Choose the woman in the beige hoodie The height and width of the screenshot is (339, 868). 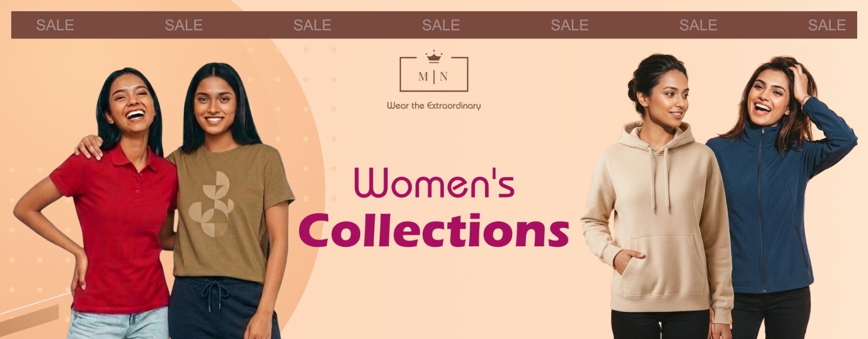click(659, 196)
